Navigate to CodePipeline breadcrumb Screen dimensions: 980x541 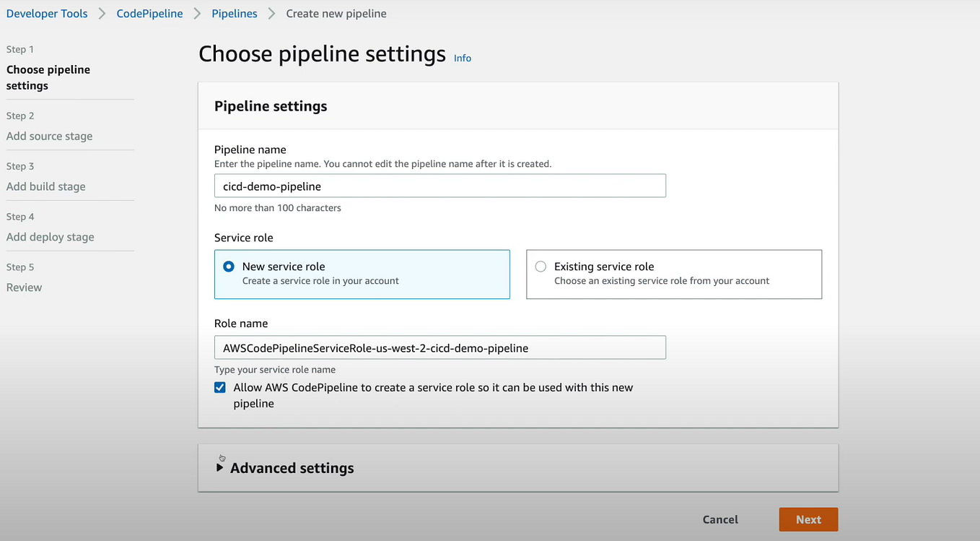149,14
